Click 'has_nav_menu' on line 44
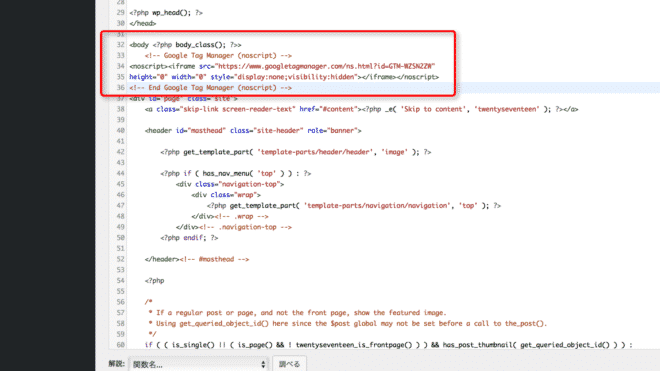Screen dimensions: 660x371 click(226, 173)
